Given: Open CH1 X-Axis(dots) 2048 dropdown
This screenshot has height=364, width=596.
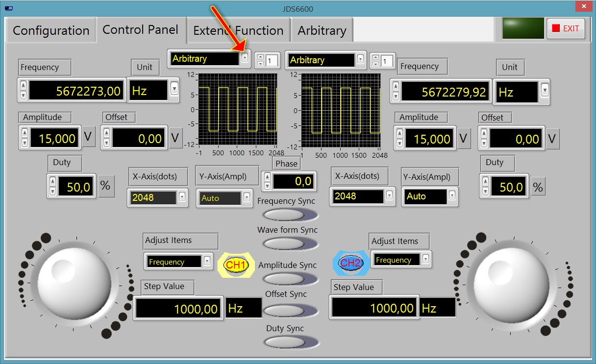Looking at the screenshot, I should tap(182, 197).
